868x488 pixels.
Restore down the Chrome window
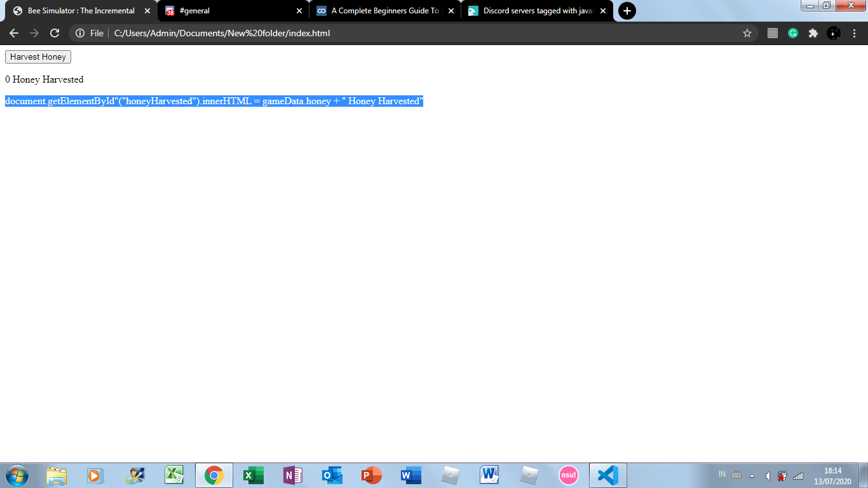(x=827, y=6)
